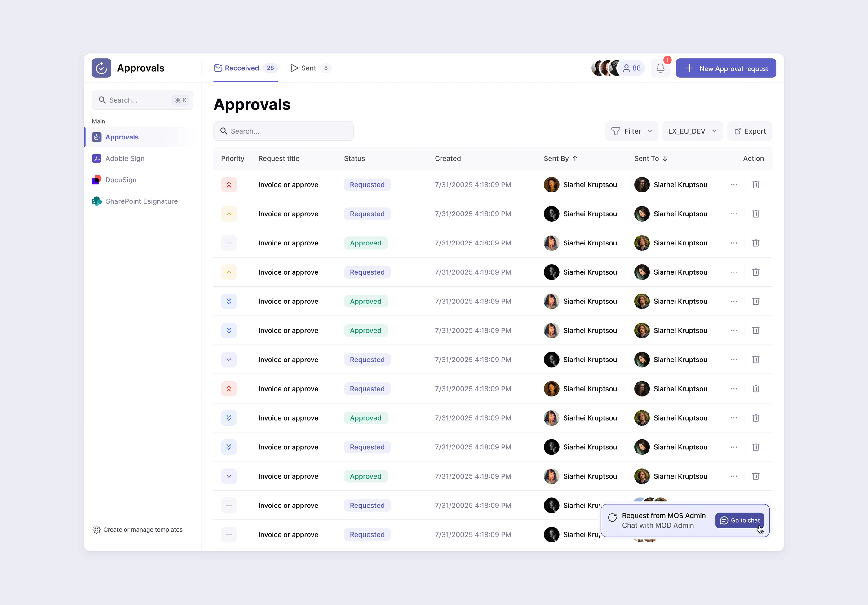The height and width of the screenshot is (605, 868).
Task: Click the 88 members counter
Action: tap(632, 68)
